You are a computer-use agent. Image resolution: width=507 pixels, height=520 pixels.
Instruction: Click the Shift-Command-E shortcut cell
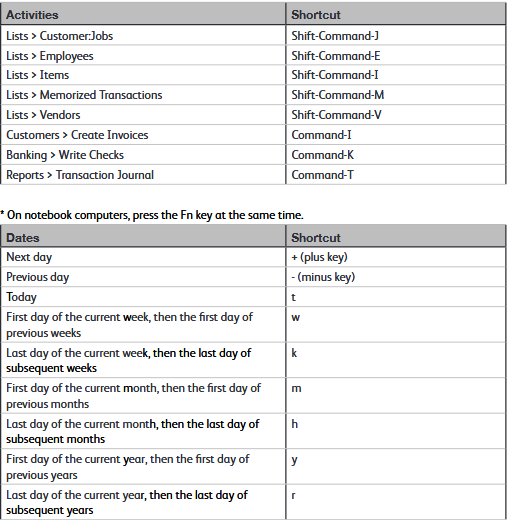click(396, 55)
